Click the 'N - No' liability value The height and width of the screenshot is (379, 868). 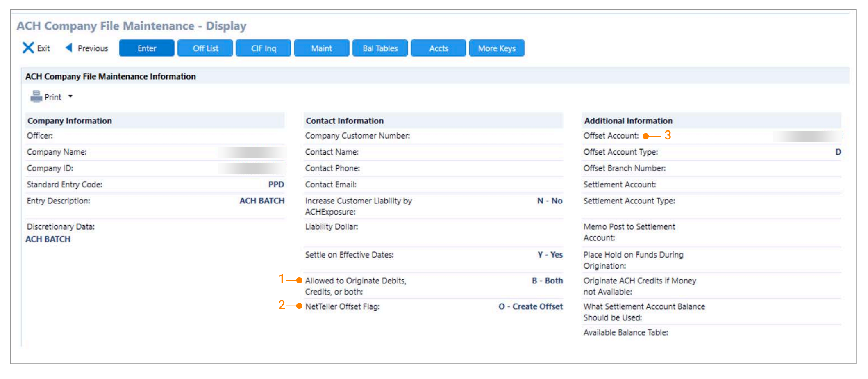click(550, 201)
